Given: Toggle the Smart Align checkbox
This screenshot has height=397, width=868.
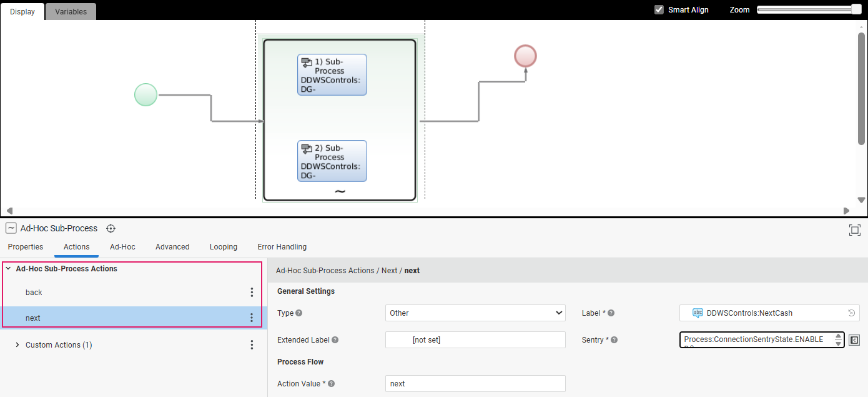Looking at the screenshot, I should coord(659,10).
